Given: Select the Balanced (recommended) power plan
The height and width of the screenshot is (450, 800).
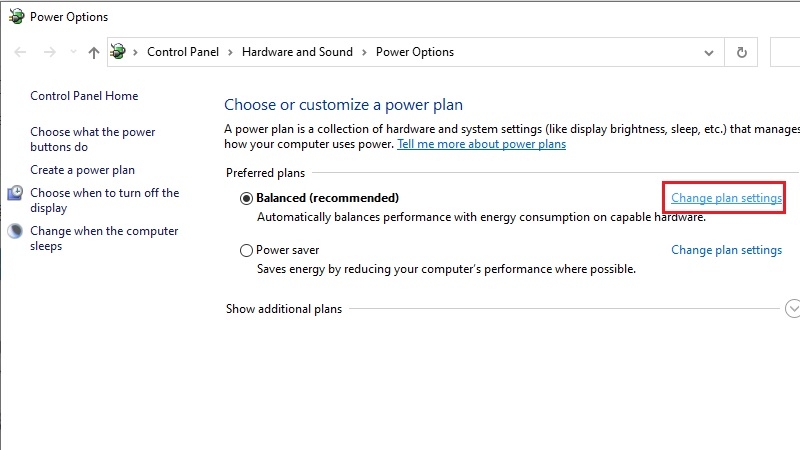Looking at the screenshot, I should click(x=247, y=198).
